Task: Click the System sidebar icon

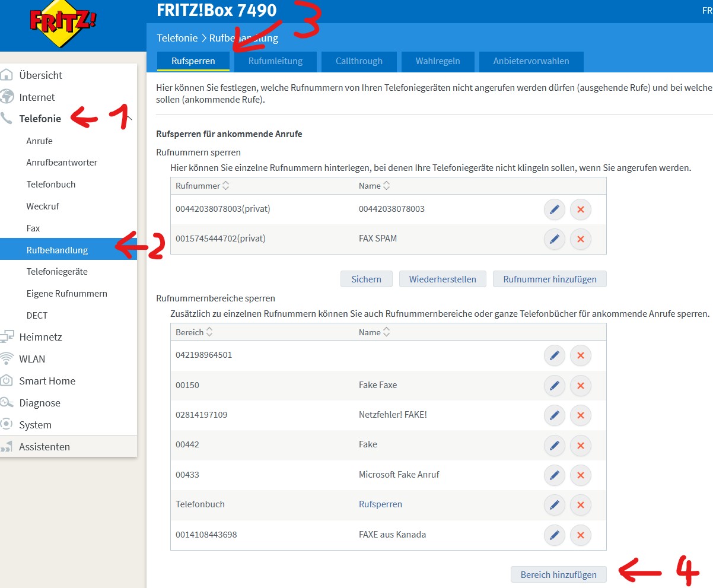Action: (7, 425)
